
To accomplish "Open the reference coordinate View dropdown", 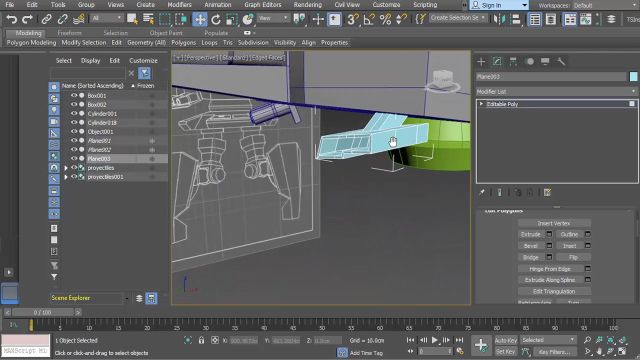I will pyautogui.click(x=273, y=18).
